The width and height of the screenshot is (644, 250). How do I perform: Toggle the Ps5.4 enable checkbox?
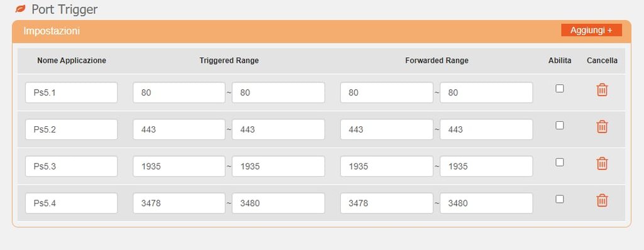coord(559,199)
